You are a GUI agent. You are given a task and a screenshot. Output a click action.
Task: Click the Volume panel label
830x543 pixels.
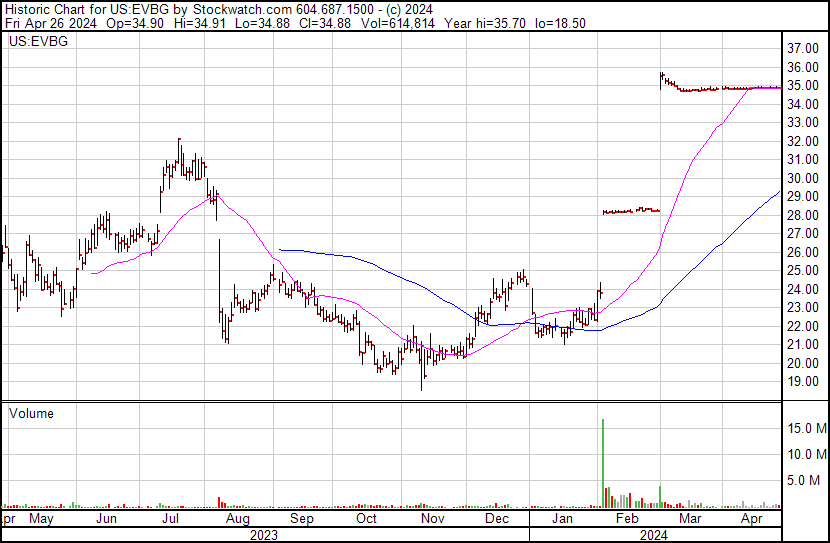[31, 413]
